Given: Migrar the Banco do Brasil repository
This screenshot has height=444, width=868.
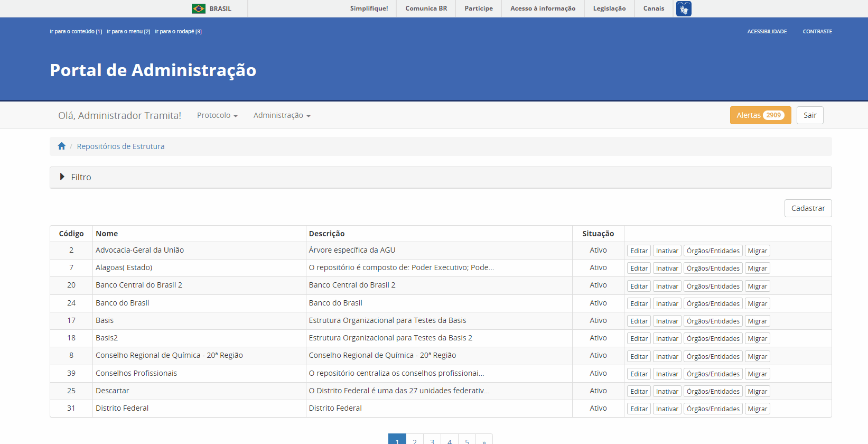Looking at the screenshot, I should (x=757, y=304).
